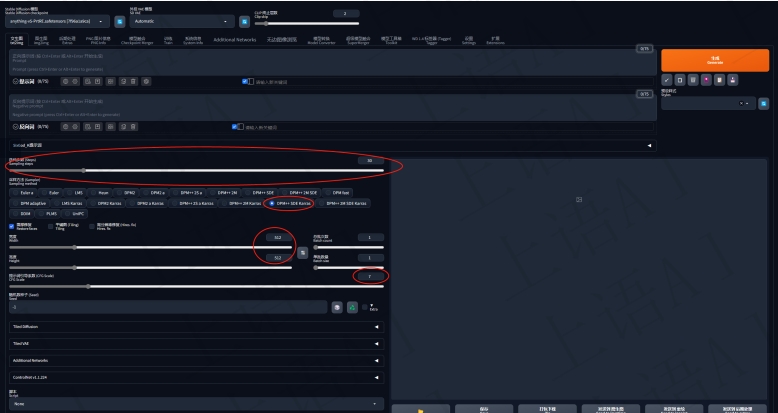Click the dice icon to randomize the seed
Screen dimensions: 778x413
coord(338,307)
